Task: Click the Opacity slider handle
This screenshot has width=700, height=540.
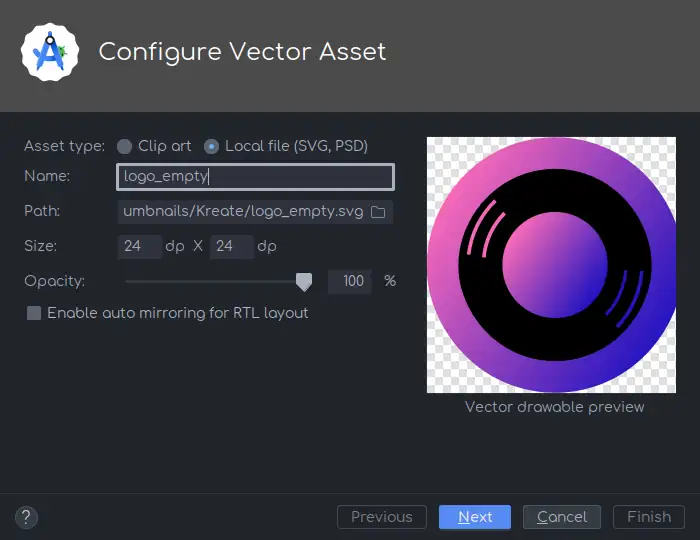Action: tap(304, 282)
